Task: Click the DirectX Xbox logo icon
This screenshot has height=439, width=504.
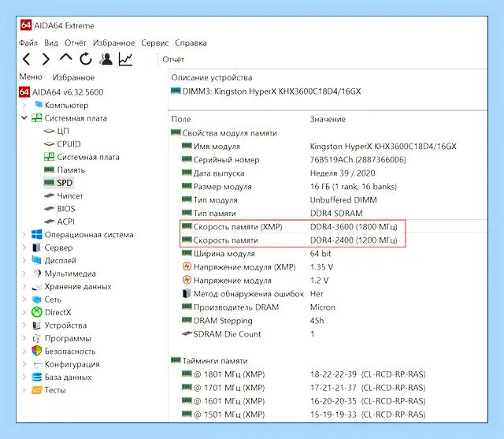Action: [x=37, y=312]
